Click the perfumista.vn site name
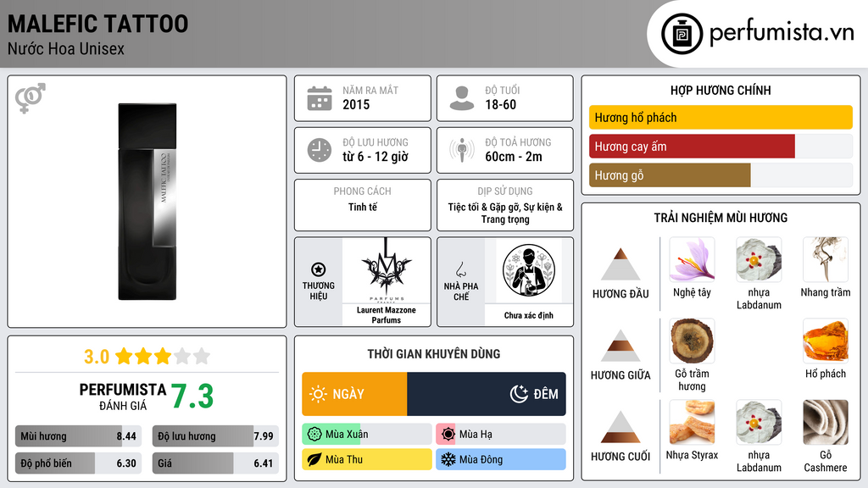Viewport: 868px width, 488px height. (782, 33)
